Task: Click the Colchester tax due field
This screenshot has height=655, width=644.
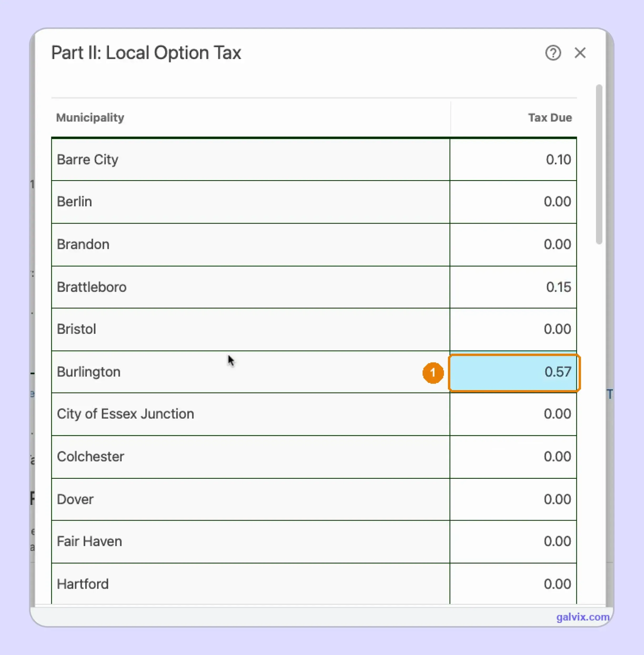Action: 513,457
